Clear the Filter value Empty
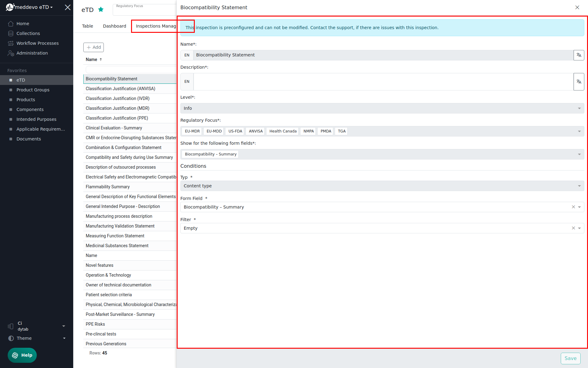 click(573, 228)
